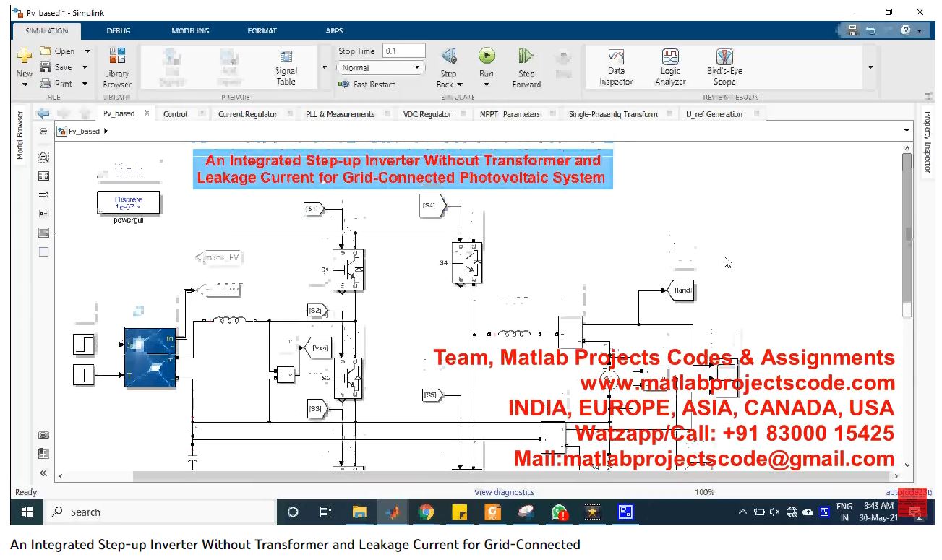Click the New model icon
The width and height of the screenshot is (942, 560).
pyautogui.click(x=25, y=56)
